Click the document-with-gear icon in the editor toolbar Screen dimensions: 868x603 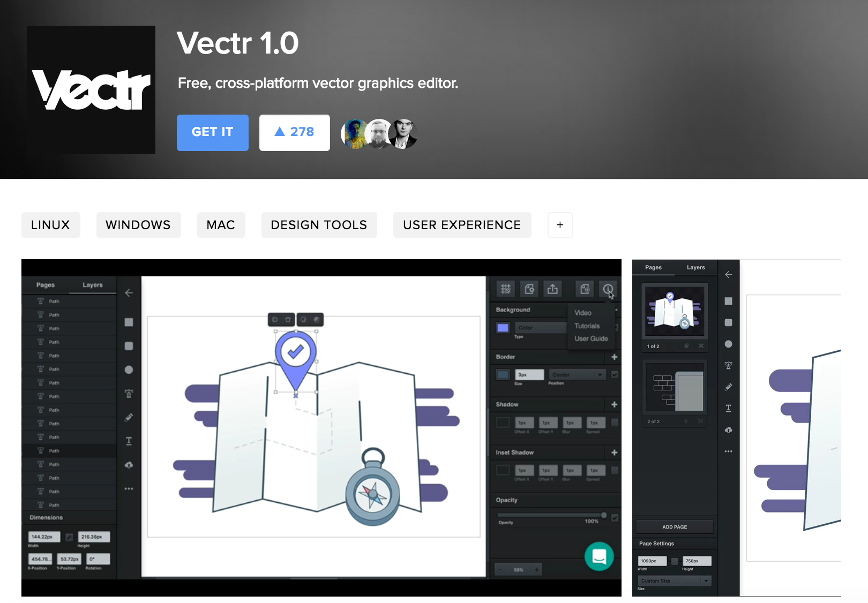[x=529, y=289]
